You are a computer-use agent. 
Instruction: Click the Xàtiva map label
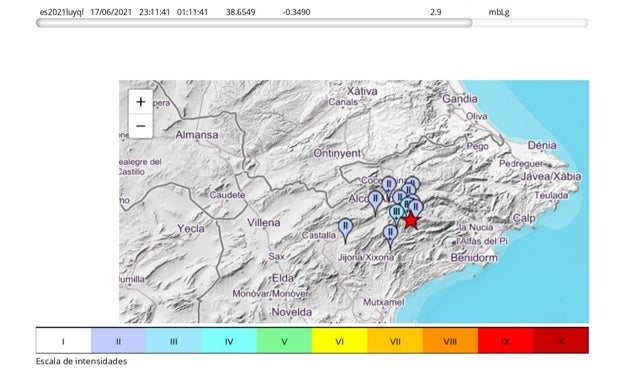(x=362, y=91)
